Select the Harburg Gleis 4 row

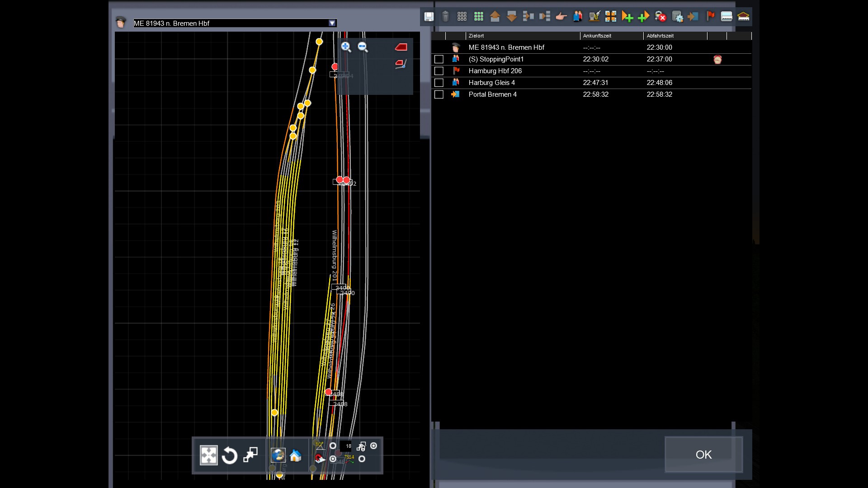[491, 83]
